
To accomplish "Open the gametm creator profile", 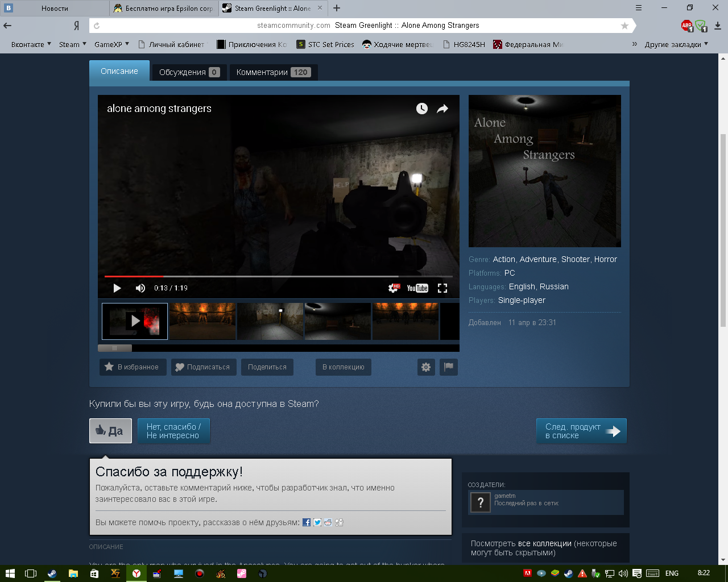I will (505, 496).
